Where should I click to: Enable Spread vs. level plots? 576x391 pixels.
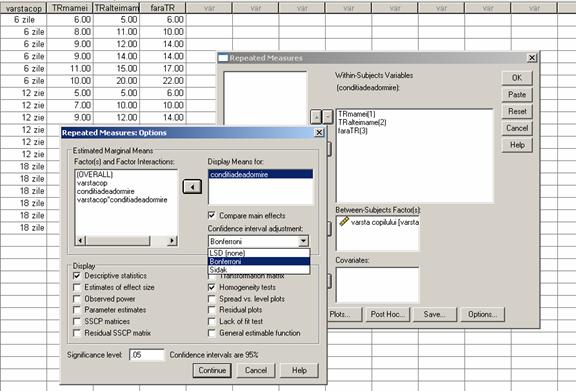[x=212, y=299]
